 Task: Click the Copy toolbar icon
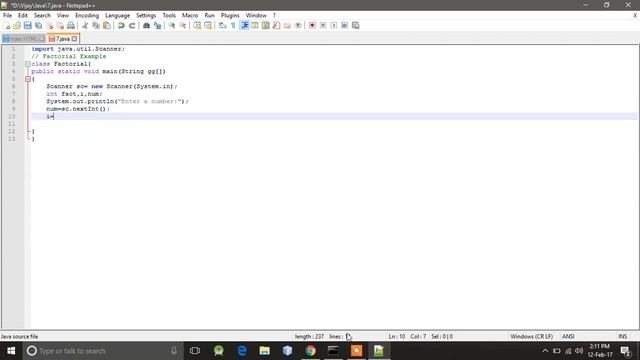coord(96,25)
